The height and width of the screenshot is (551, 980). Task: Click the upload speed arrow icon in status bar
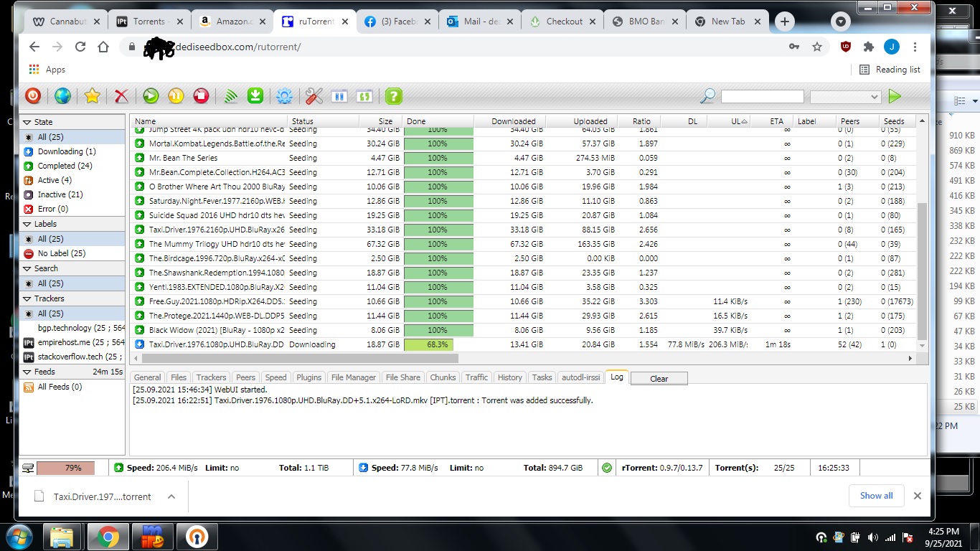click(x=118, y=468)
